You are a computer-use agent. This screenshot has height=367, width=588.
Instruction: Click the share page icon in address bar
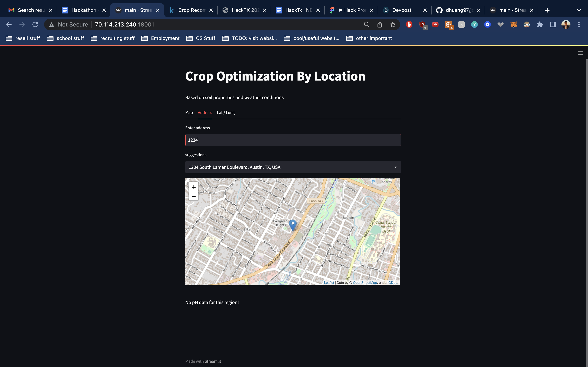pos(380,24)
